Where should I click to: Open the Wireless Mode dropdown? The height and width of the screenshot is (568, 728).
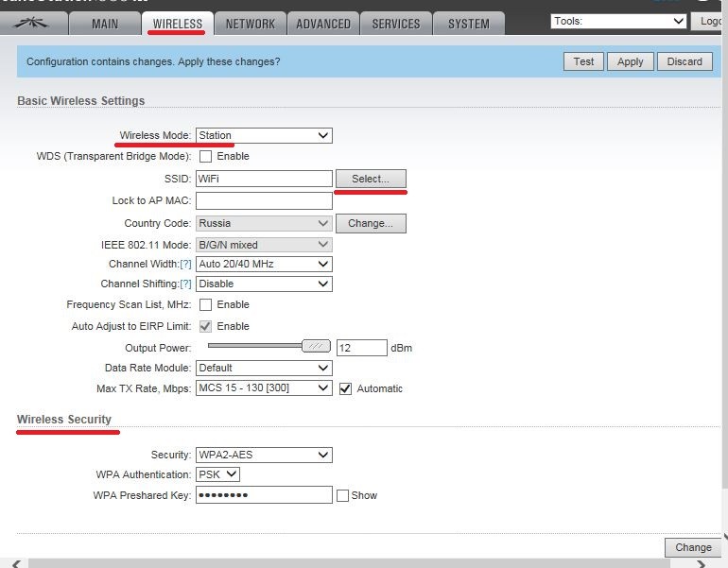pos(264,135)
